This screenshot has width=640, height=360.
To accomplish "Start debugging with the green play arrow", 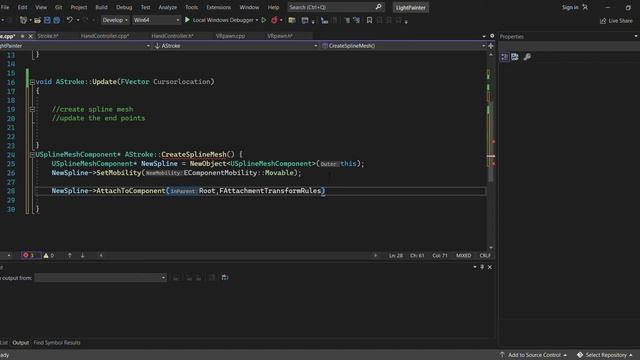I will [187, 20].
